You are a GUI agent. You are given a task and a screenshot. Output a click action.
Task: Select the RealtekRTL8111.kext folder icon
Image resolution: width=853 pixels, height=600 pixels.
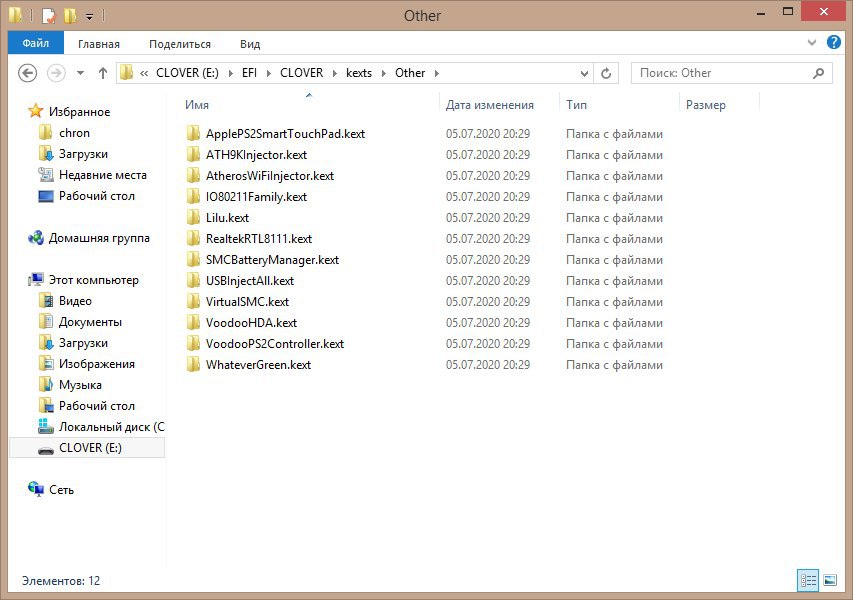[193, 239]
